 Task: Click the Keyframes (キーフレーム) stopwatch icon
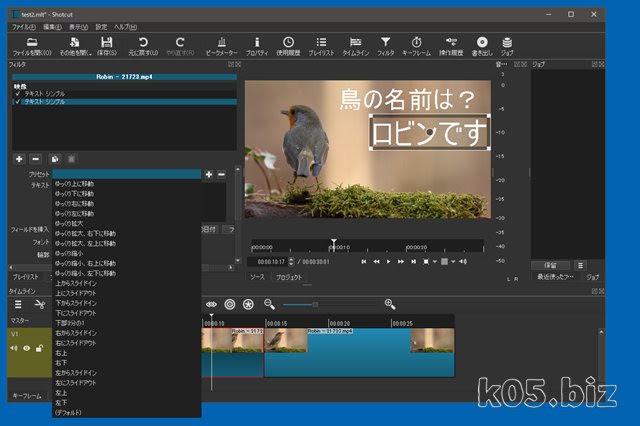pyautogui.click(x=416, y=46)
